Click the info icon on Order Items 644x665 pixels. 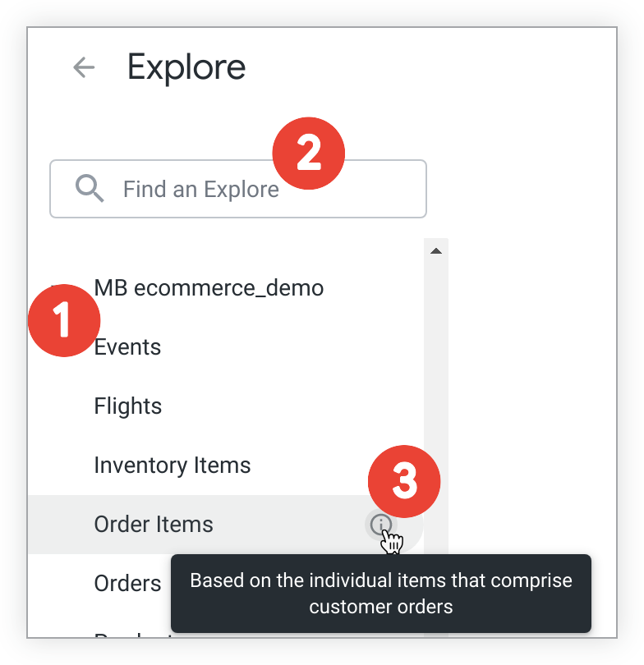tap(380, 524)
